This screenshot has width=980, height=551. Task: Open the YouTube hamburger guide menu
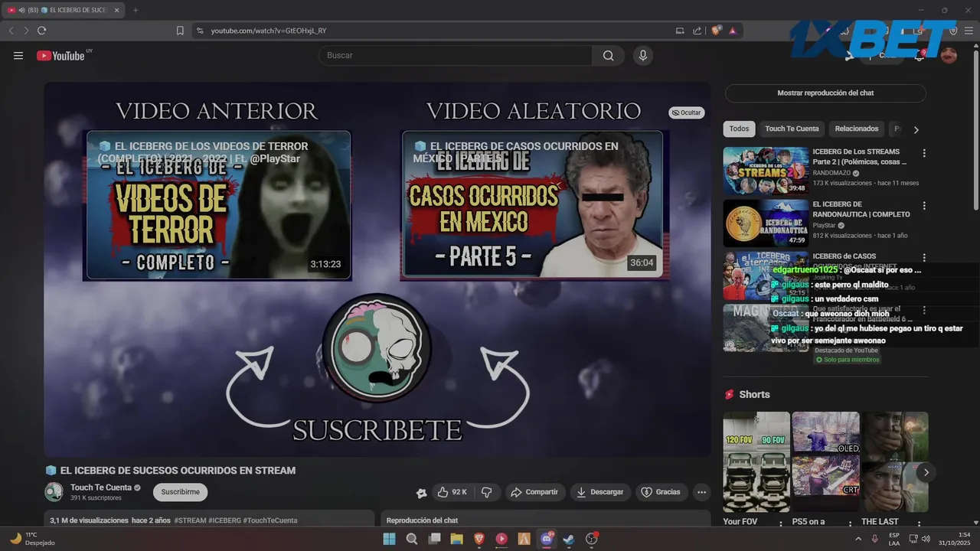18,55
